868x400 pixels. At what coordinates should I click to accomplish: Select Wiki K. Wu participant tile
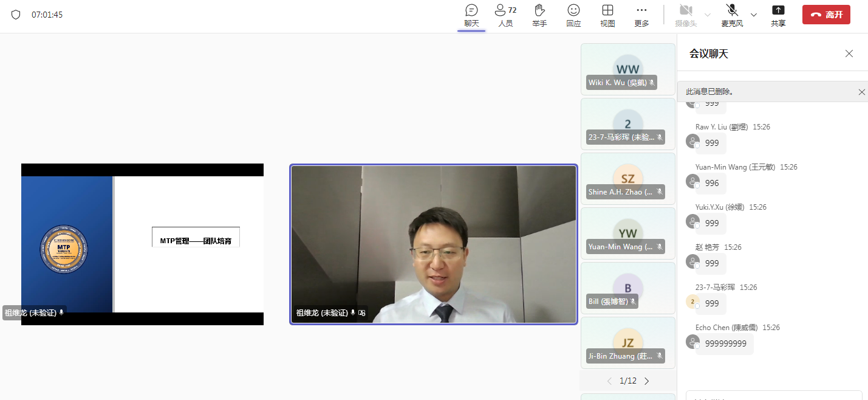(627, 70)
